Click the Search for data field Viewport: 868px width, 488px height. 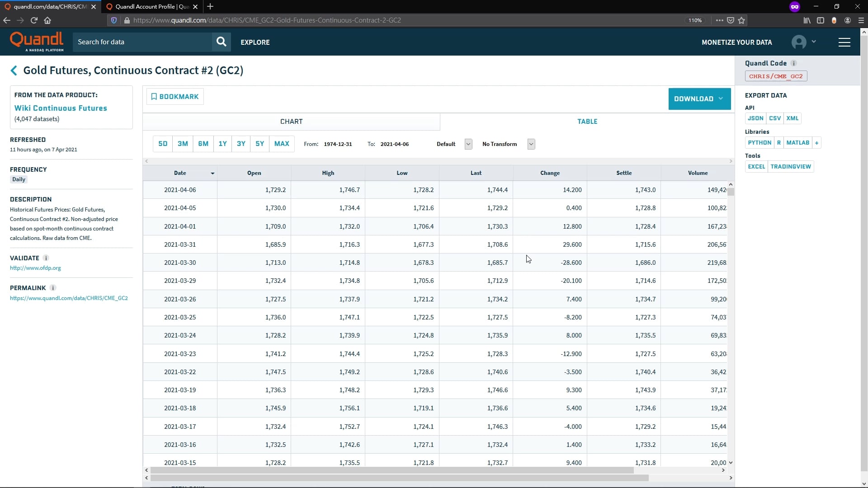(x=142, y=42)
